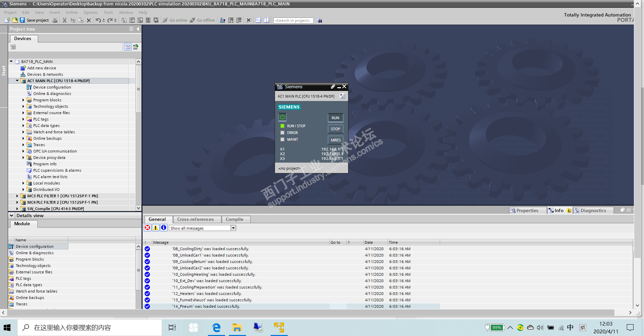Select Add new device in the Project tree

pyautogui.click(x=41, y=68)
